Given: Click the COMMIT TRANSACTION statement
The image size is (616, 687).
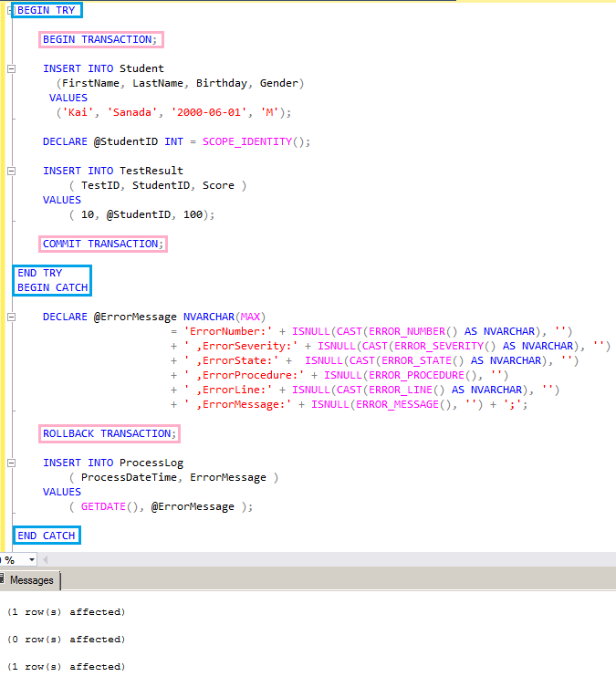Looking at the screenshot, I should (103, 244).
